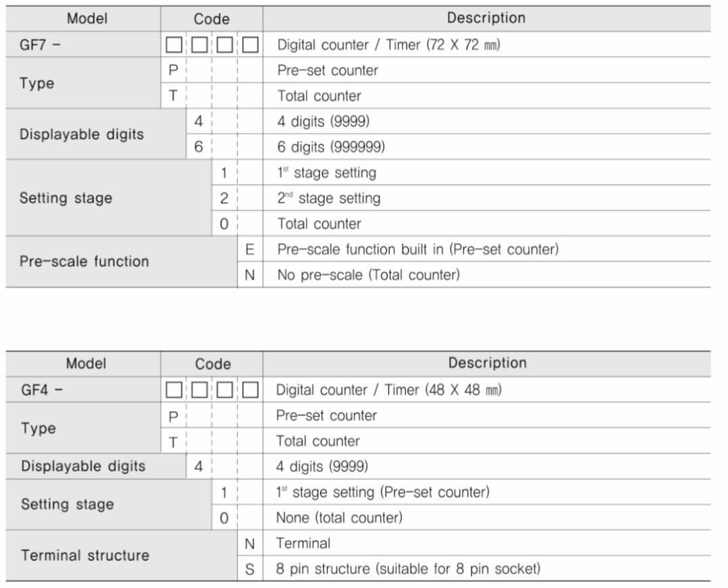Click fourth empty code box in GF7 row
Screen dimensions: 728x588
(x=251, y=45)
